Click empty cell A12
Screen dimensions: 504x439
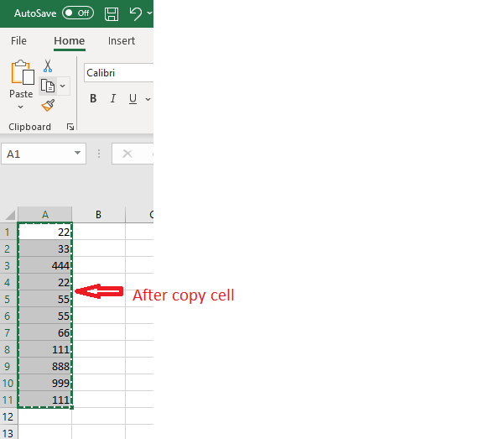[x=45, y=416]
